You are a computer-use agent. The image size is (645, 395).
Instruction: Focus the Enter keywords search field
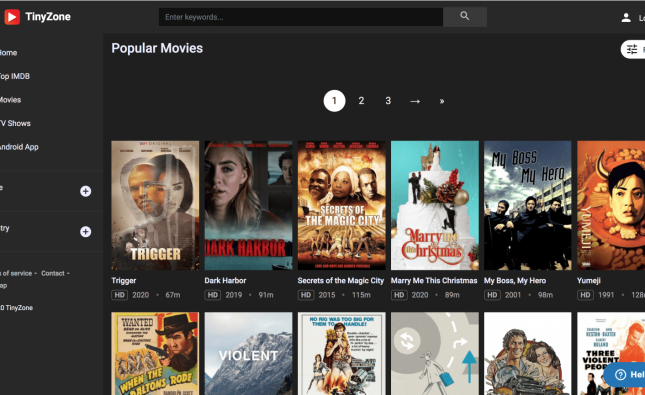(x=301, y=17)
